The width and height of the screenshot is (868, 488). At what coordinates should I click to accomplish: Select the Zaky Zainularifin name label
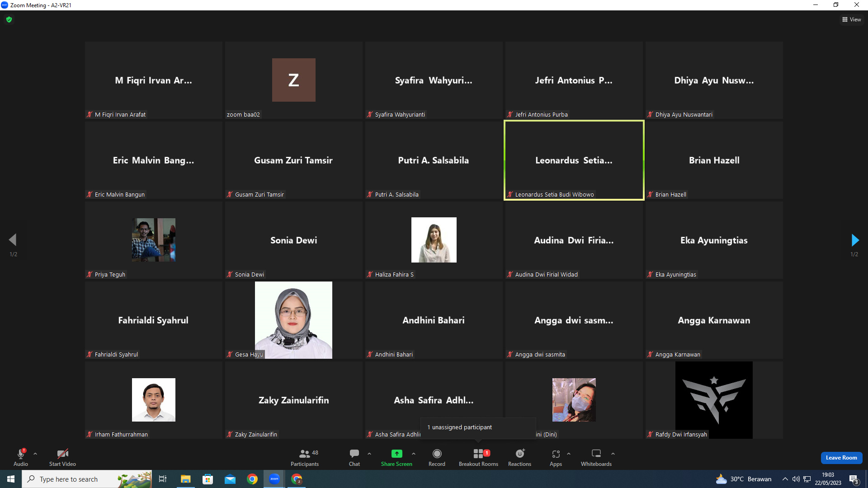point(256,434)
